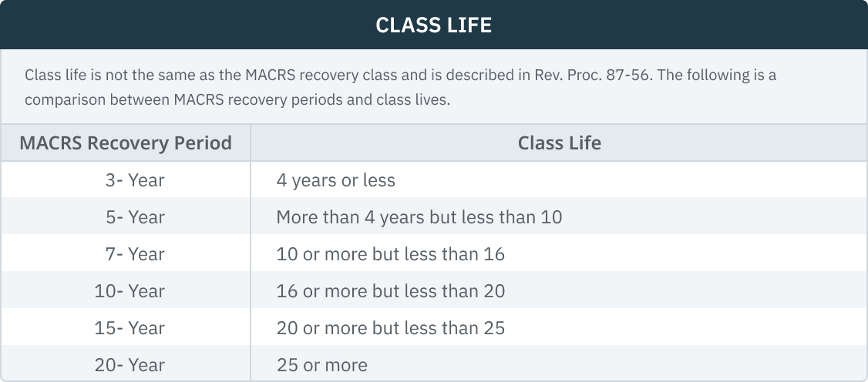This screenshot has height=382, width=868.
Task: Click the 10- Year recovery period cell
Action: 130,291
